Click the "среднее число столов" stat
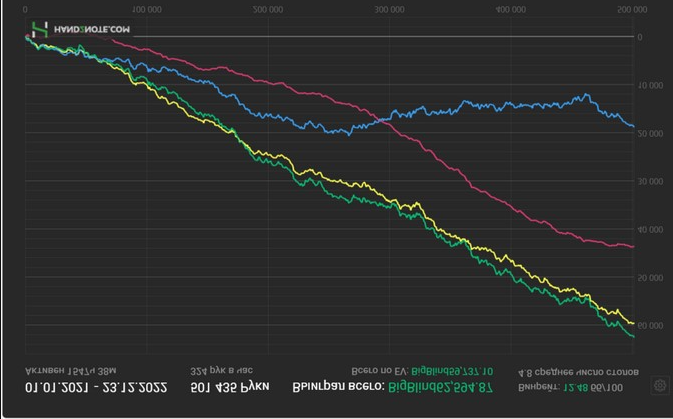Image resolution: width=673 pixels, height=419 pixels. pyautogui.click(x=579, y=372)
